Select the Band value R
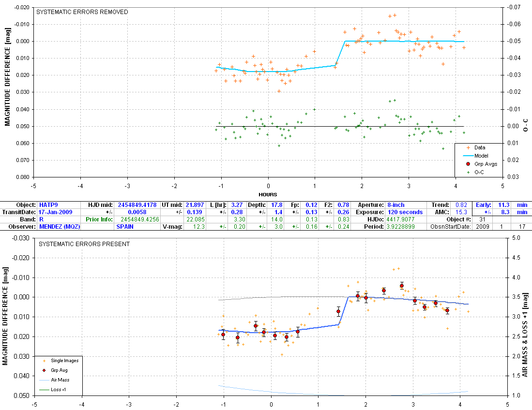Image resolution: width=532 pixels, height=410 pixels. point(42,219)
